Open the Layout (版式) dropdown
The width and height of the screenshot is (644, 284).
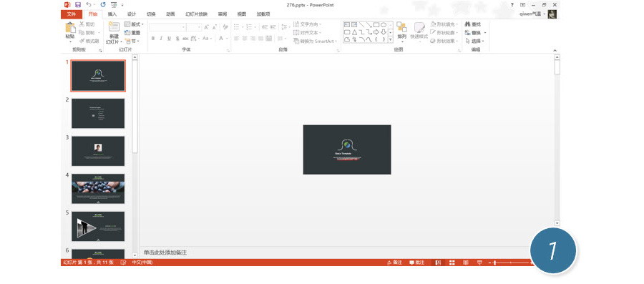click(x=135, y=24)
